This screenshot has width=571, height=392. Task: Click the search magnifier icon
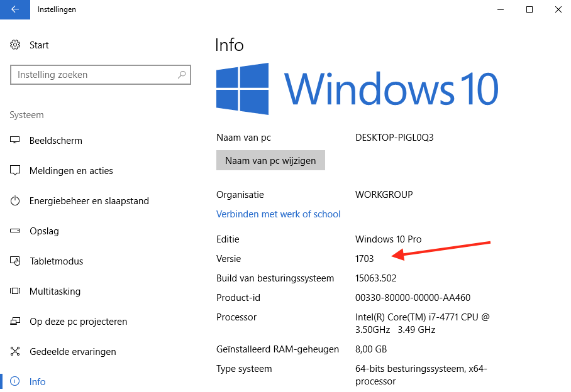[x=182, y=75]
